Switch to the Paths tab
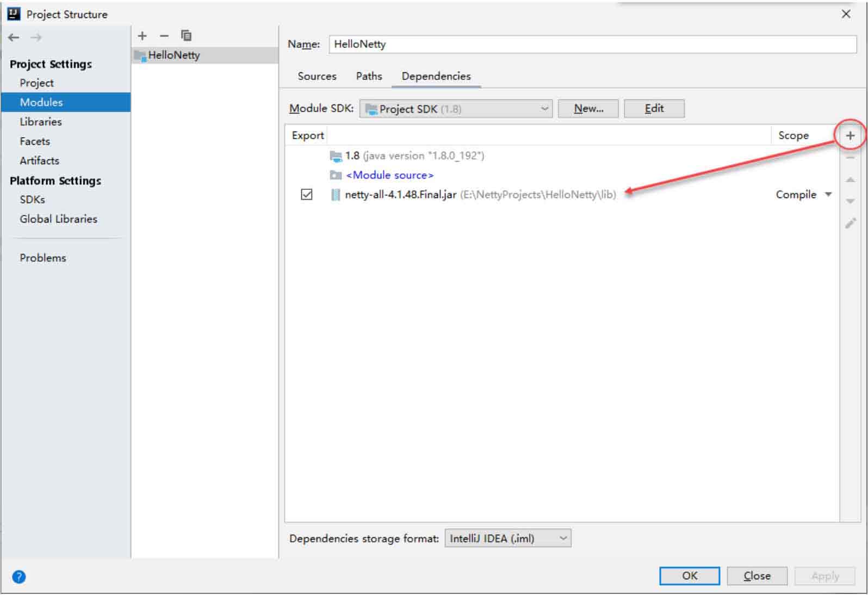 click(369, 76)
